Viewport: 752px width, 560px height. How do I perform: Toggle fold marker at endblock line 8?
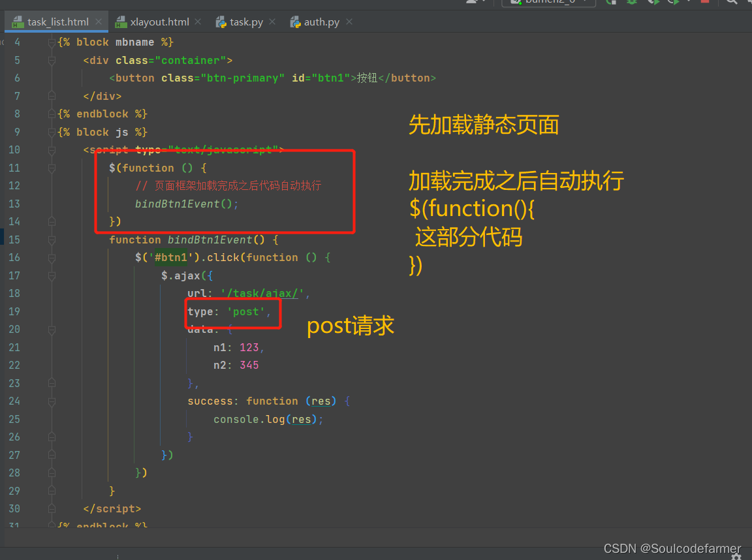pos(52,114)
